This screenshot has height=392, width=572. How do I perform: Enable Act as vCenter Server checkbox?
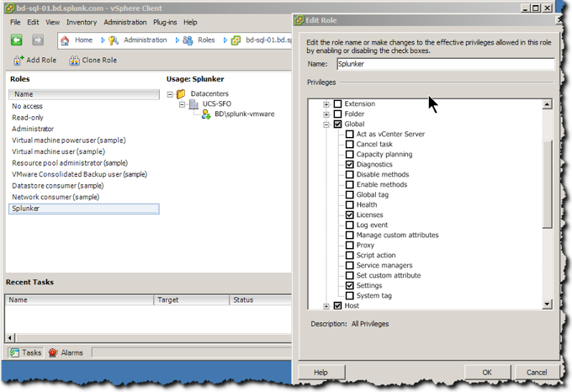pyautogui.click(x=349, y=135)
